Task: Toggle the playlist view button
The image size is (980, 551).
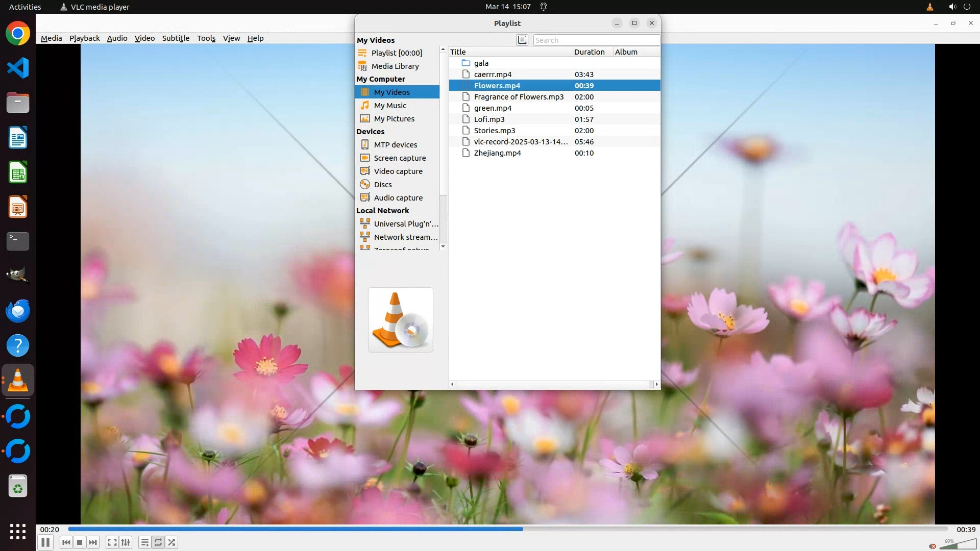Action: [145, 542]
